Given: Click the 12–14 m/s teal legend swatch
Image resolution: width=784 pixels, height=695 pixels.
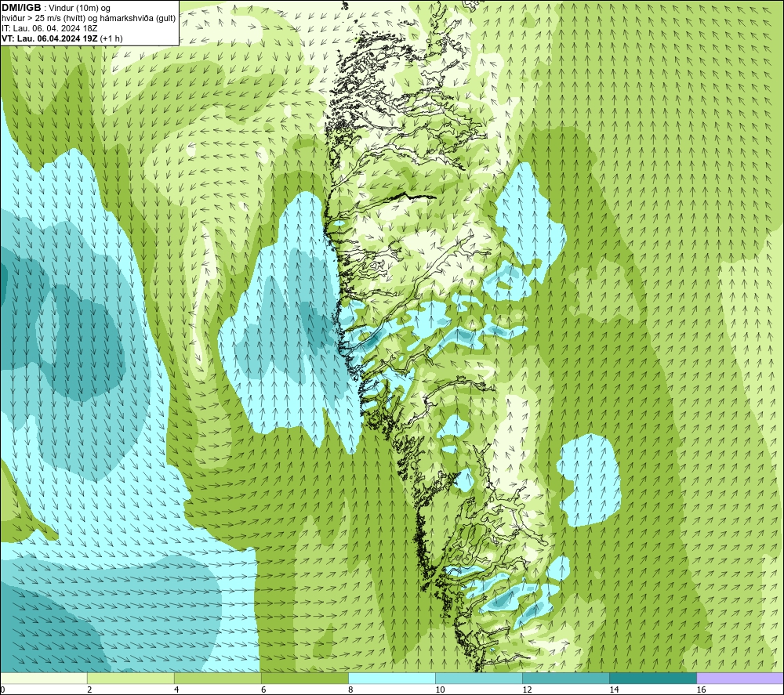Looking at the screenshot, I should (x=565, y=678).
